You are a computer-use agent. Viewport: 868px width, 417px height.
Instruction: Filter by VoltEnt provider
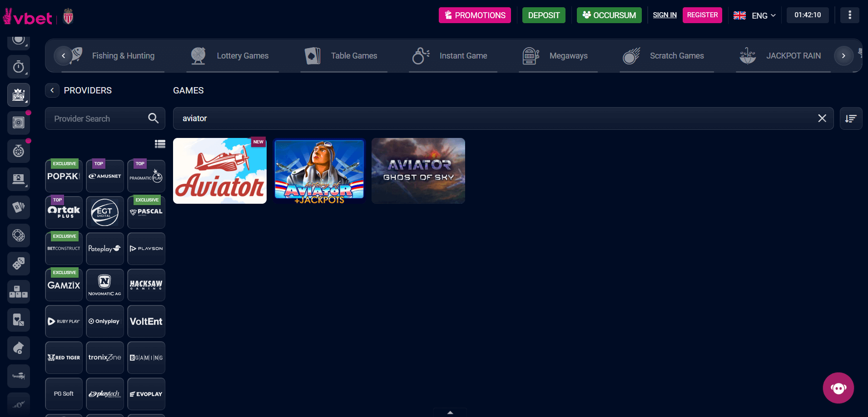(146, 321)
